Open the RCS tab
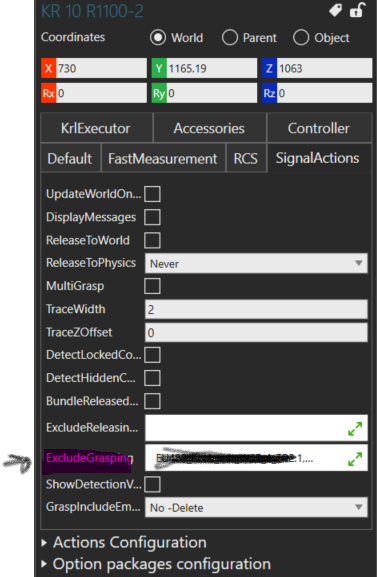Viewport: 377px width, 577px height. pyautogui.click(x=246, y=158)
